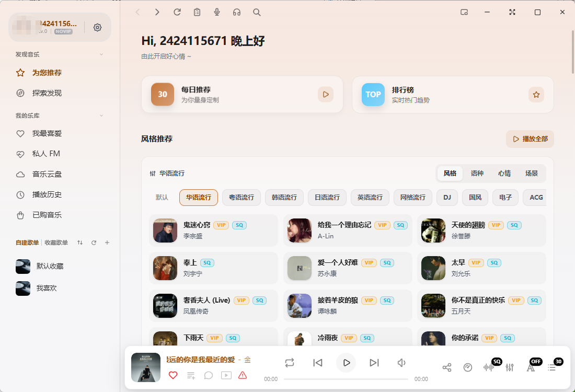Click the TOP ranking badge icon
Screen dimensions: 575x392
click(x=373, y=94)
